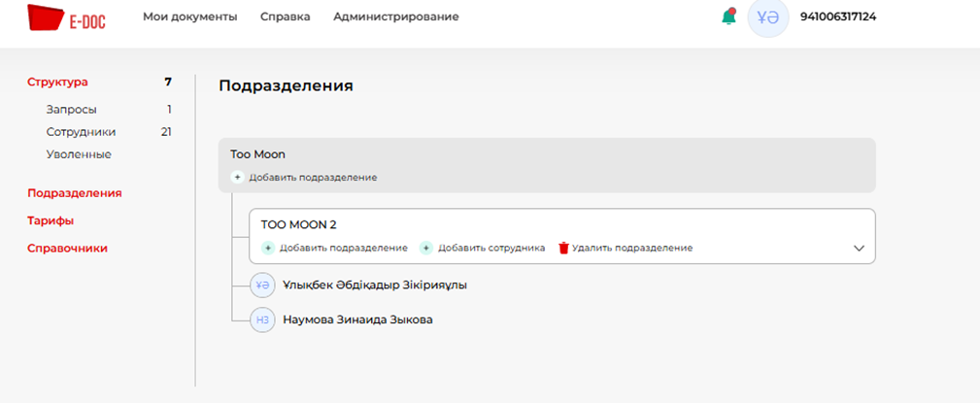Viewport: 980px width, 403px height.
Task: Open the Администрирование menu
Action: [x=395, y=17]
